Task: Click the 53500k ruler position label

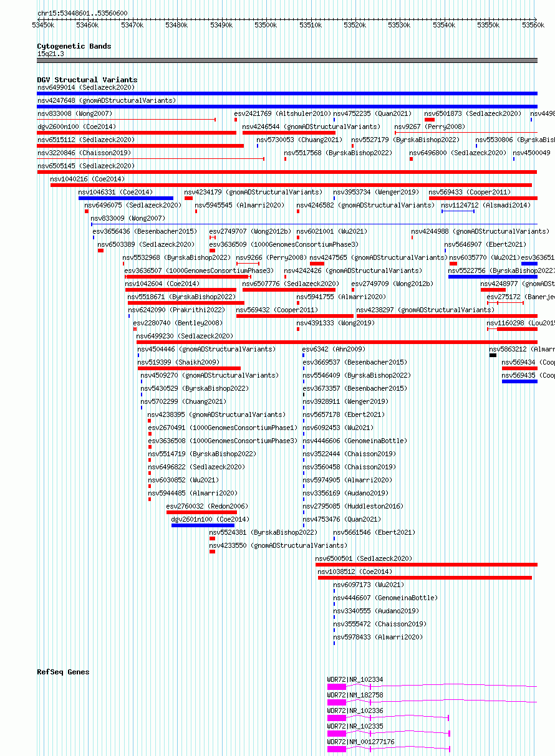Action: [266, 25]
